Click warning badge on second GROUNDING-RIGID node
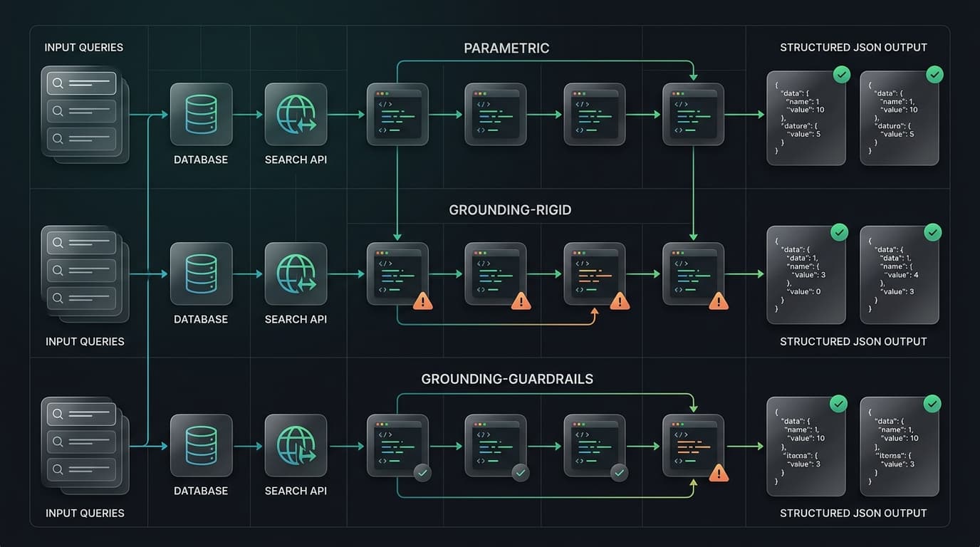This screenshot has height=547, width=980. point(521,301)
